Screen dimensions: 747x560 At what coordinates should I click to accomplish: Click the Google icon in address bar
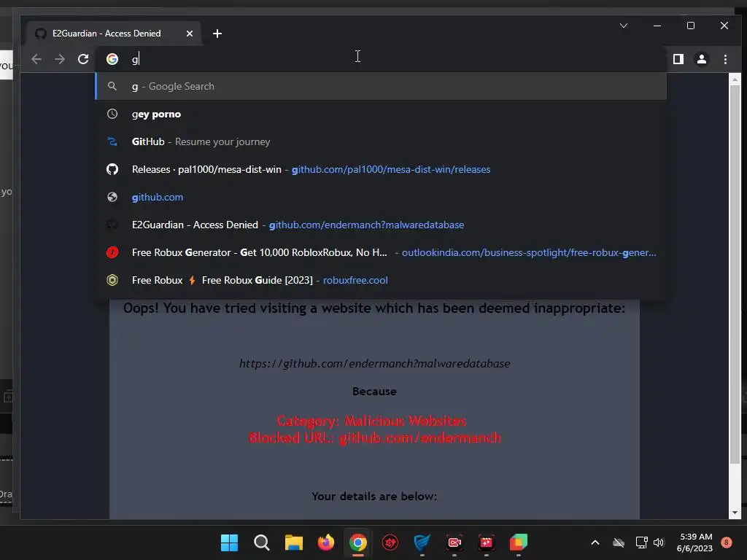tap(112, 59)
